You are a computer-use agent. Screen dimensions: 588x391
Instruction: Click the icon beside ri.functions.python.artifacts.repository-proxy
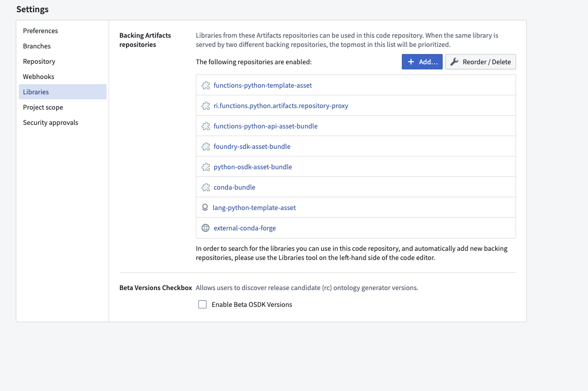(206, 106)
